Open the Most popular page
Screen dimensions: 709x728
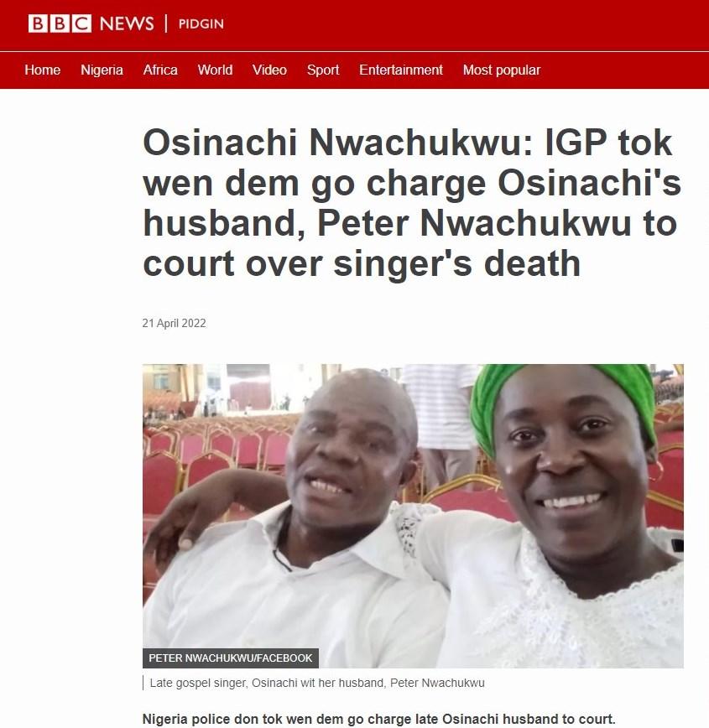coord(502,70)
